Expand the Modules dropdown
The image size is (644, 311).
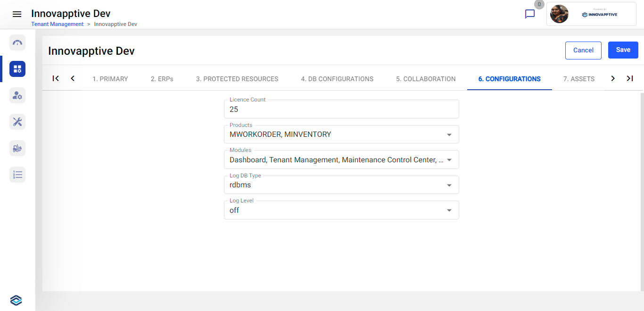[x=341, y=160]
